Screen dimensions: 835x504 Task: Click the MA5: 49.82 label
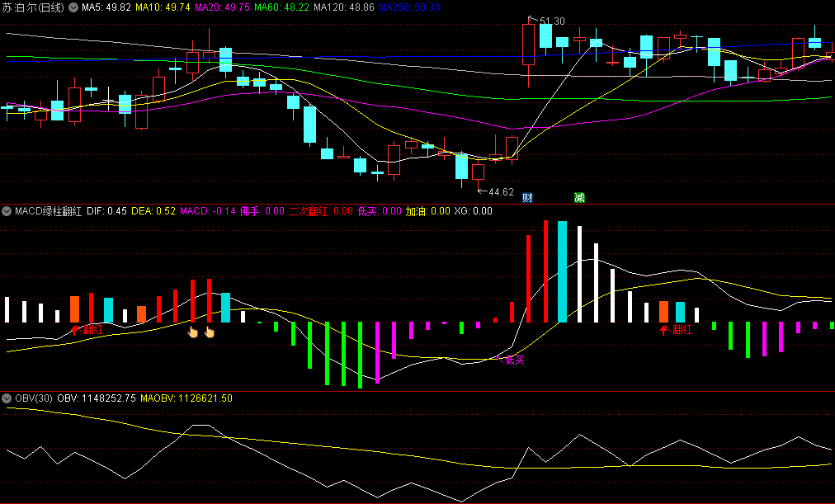pyautogui.click(x=106, y=7)
